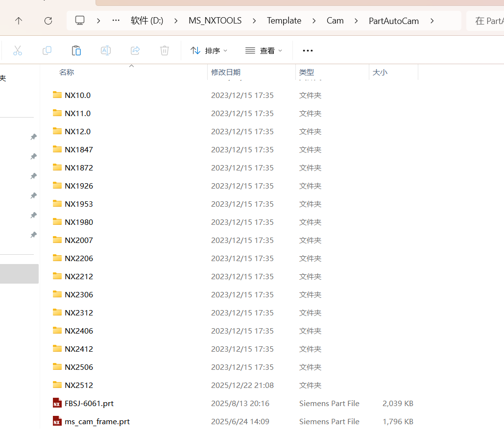Image resolution: width=504 pixels, height=434 pixels.
Task: Select the NX2406 folder name
Action: pos(79,331)
